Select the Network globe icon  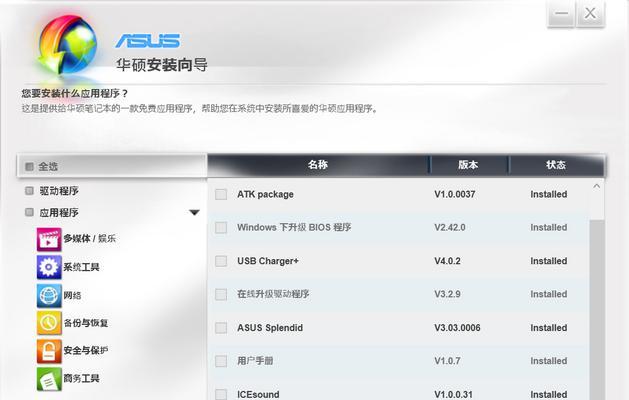[x=49, y=295]
